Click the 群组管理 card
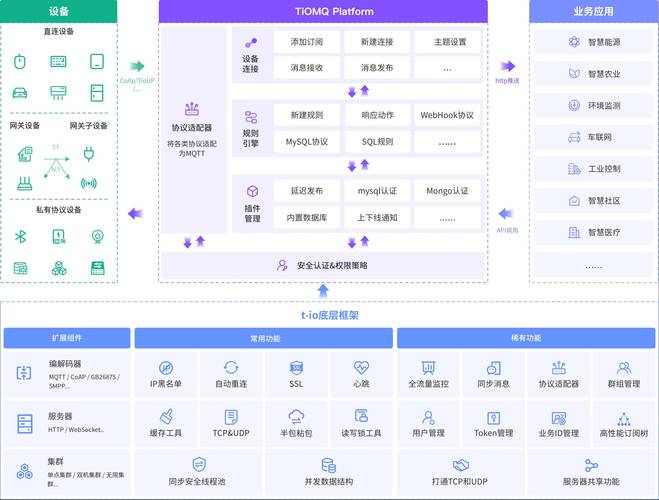 [624, 374]
